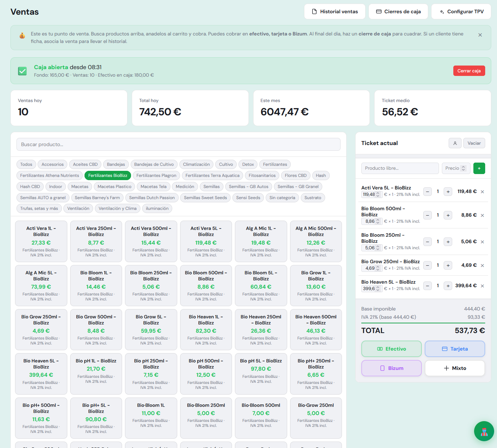The height and width of the screenshot is (448, 497).
Task: Open the floating assistant chat icon
Action: tap(484, 431)
